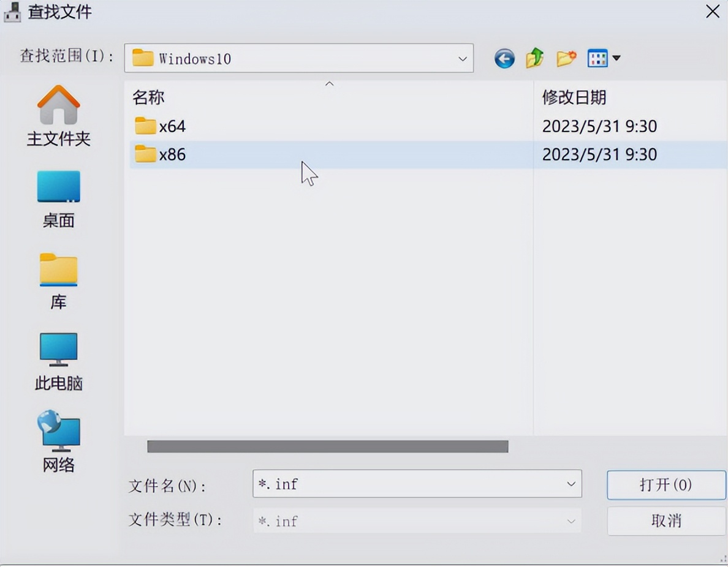
Task: Go up one folder level
Action: coord(535,58)
